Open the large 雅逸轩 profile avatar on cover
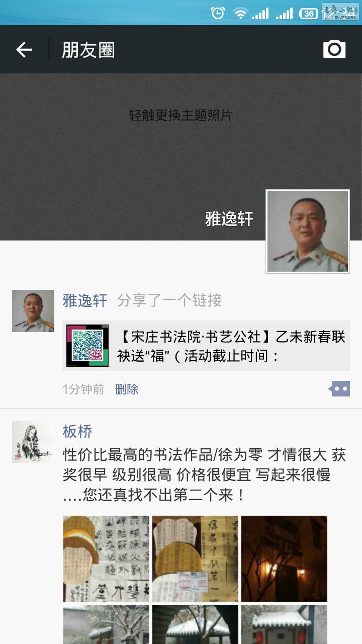 pos(308,231)
